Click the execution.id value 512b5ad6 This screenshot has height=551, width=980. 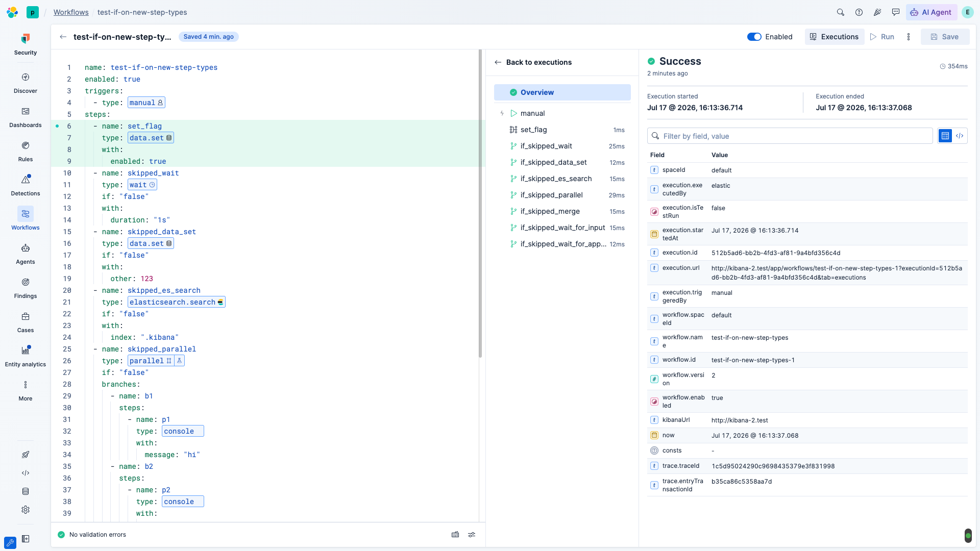(776, 253)
